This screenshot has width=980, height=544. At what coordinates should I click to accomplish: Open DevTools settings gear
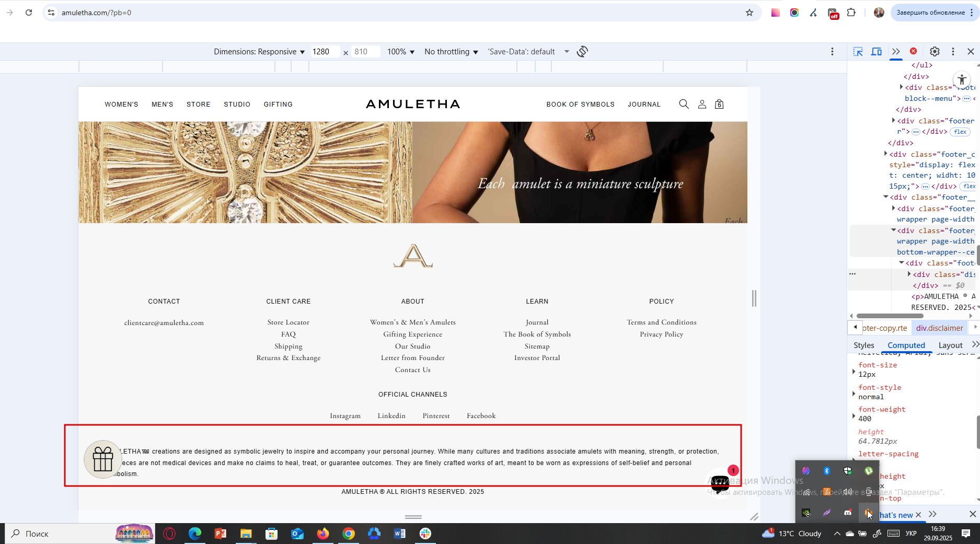tap(935, 51)
